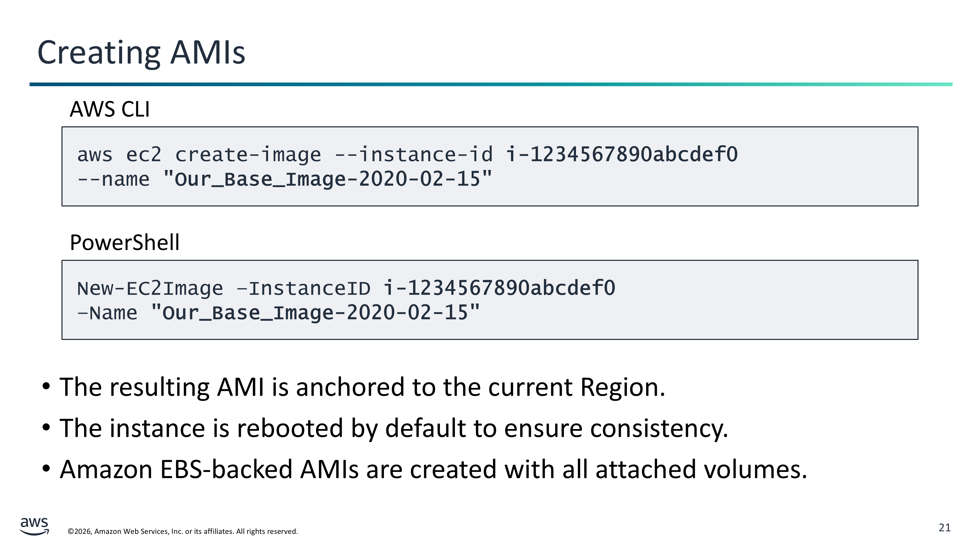Viewport: 980px width, 551px height.
Task: Click the "--instance-id" option in the CLI command
Action: 414,155
